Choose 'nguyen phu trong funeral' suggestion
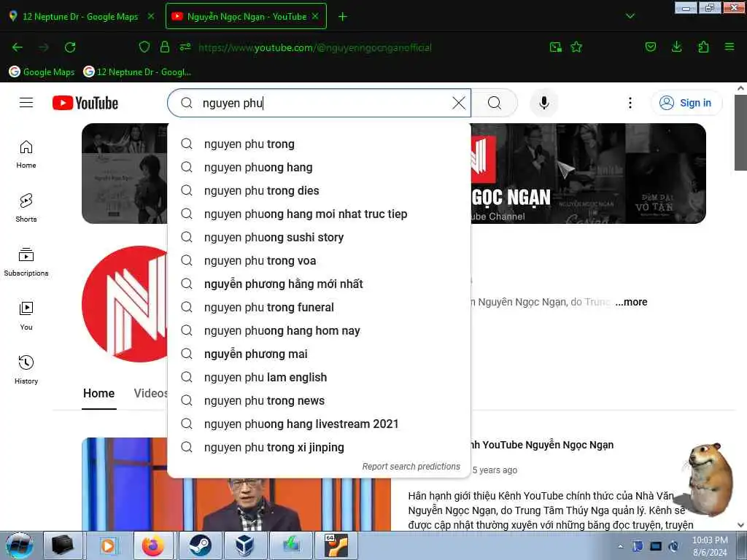The width and height of the screenshot is (747, 560). coord(319,307)
